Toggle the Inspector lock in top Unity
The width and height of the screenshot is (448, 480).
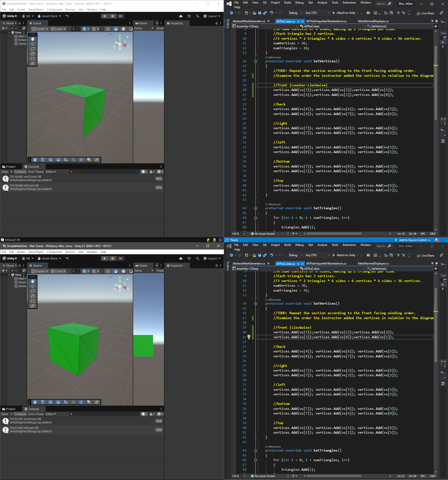pos(216,23)
